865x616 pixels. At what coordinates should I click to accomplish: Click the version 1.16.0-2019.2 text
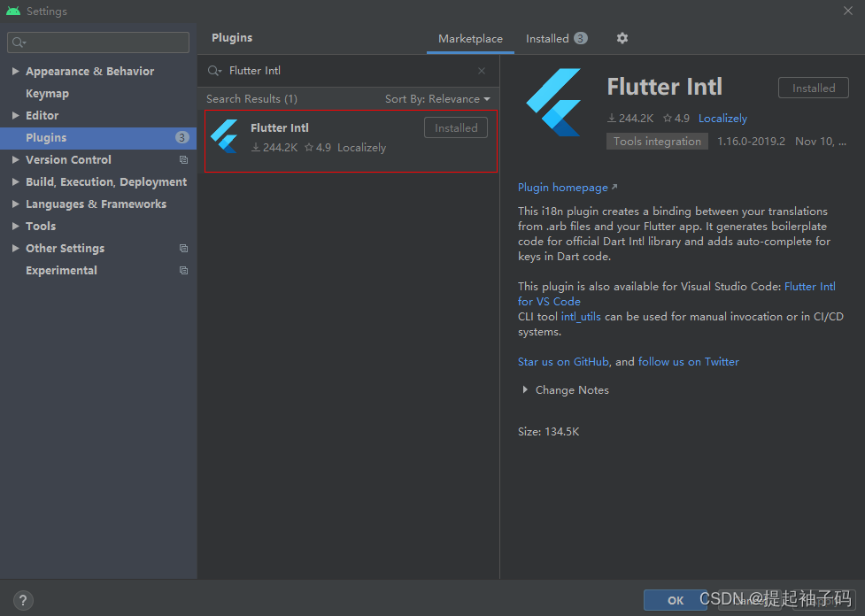pyautogui.click(x=751, y=142)
